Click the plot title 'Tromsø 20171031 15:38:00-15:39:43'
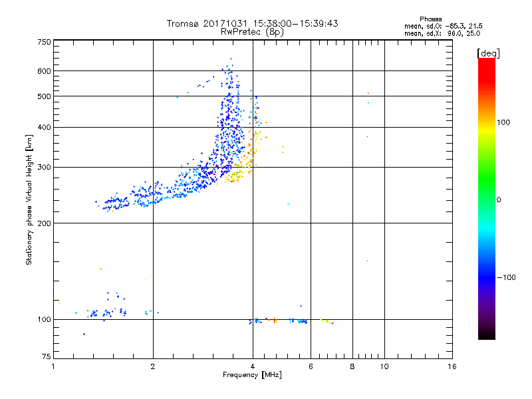This screenshot has width=532, height=399. 252,23
